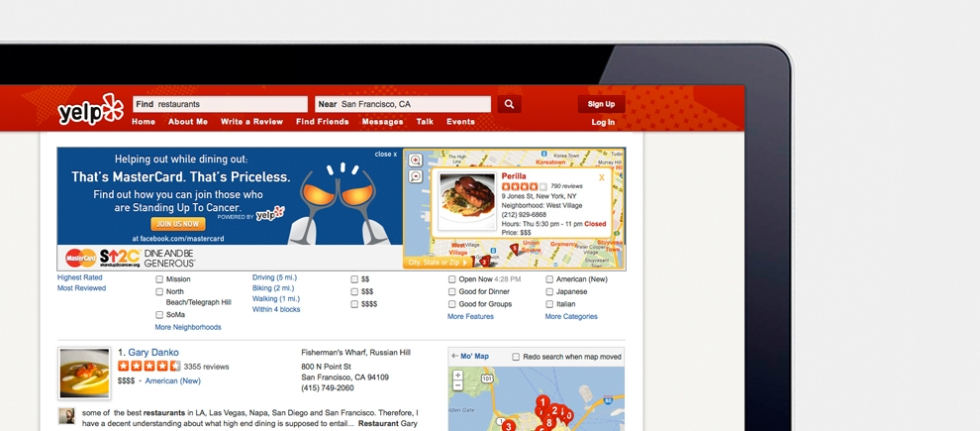Open the About Me nav item
980x431 pixels.
click(x=188, y=122)
